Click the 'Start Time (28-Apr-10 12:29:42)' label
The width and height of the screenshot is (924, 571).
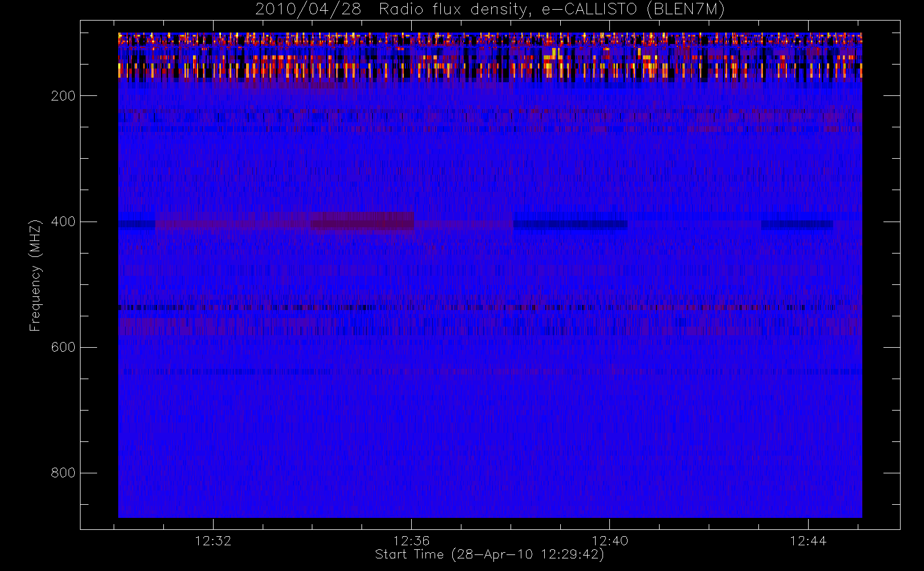[x=489, y=554]
